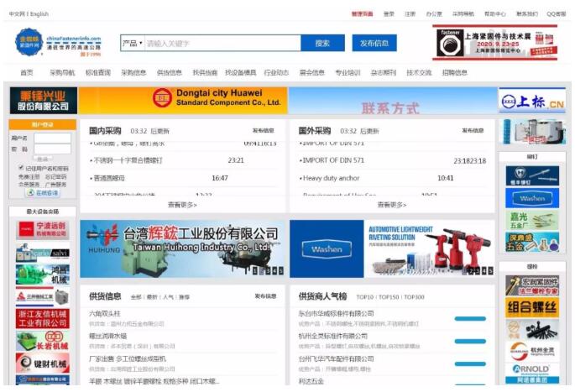Open the Automotive Lightweight Riveting Solution banner
Screen dimensions: 575x392
[x=392, y=248]
